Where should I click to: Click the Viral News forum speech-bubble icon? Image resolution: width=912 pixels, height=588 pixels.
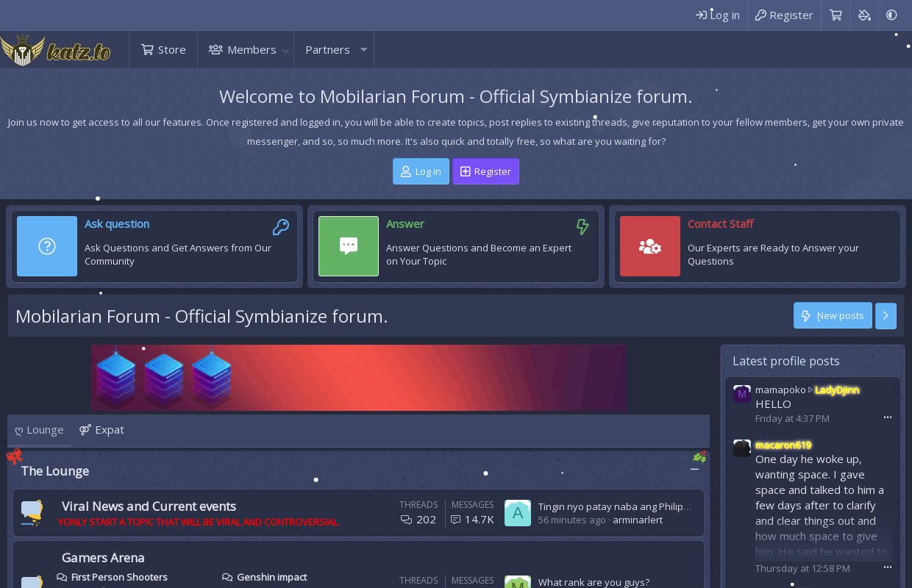[x=30, y=512]
